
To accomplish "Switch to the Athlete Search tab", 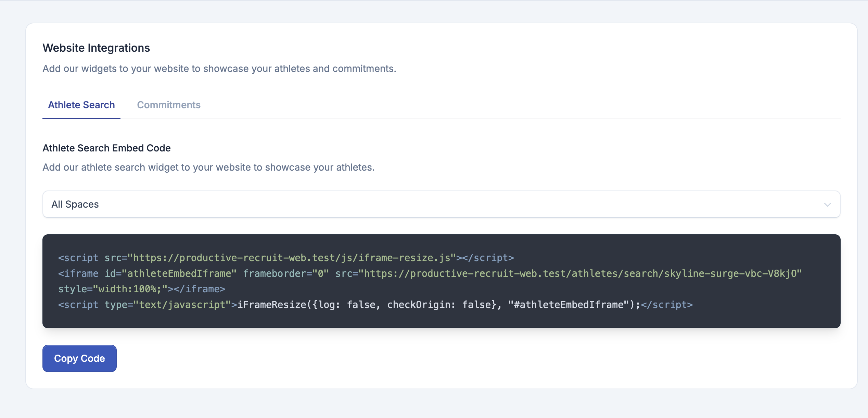I will pos(81,105).
